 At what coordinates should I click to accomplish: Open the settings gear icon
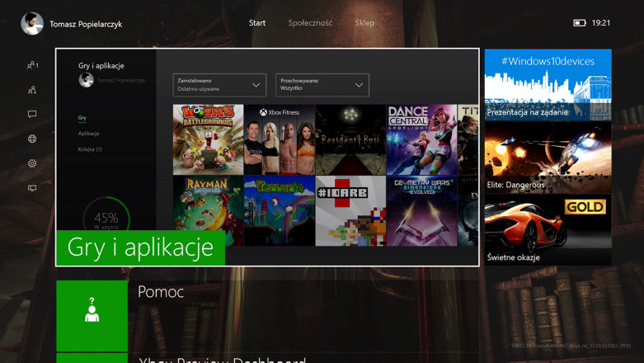point(32,163)
